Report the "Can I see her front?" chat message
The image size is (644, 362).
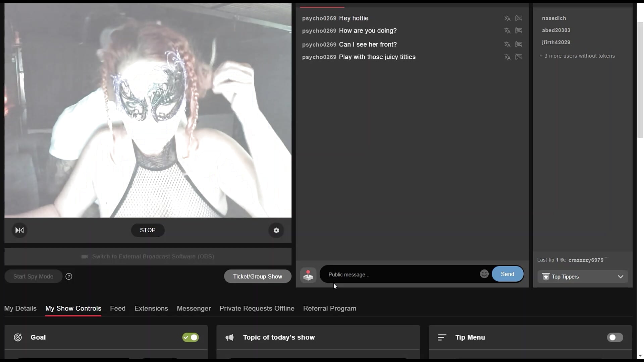pos(519,44)
